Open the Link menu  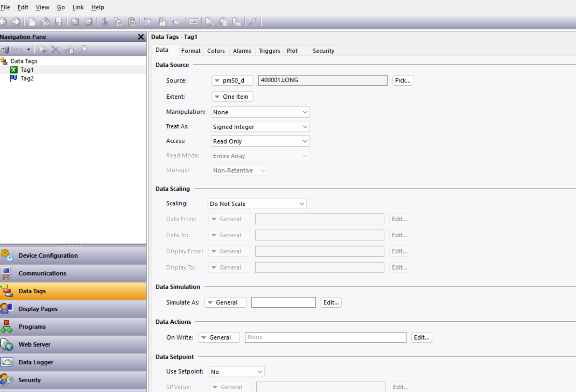[78, 7]
